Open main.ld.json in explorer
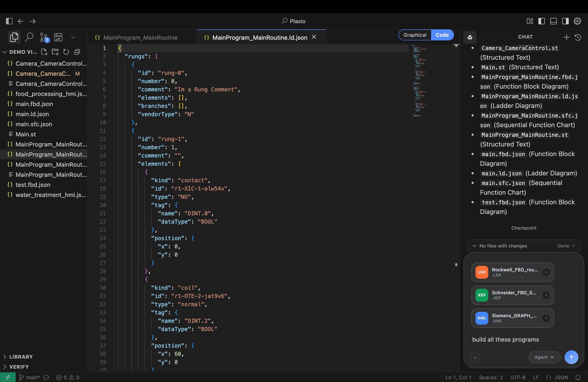 pos(43,114)
